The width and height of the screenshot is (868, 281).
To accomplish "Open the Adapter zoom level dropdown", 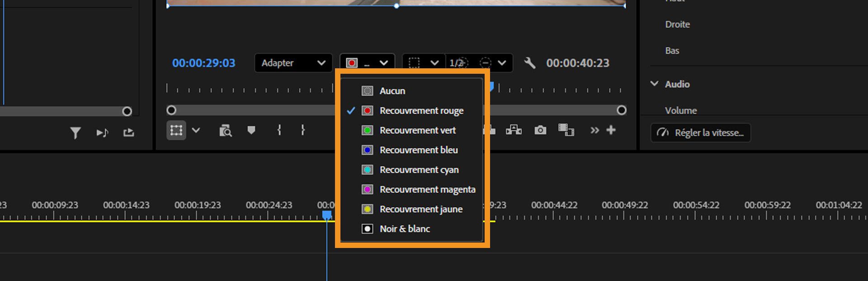I will tap(293, 63).
